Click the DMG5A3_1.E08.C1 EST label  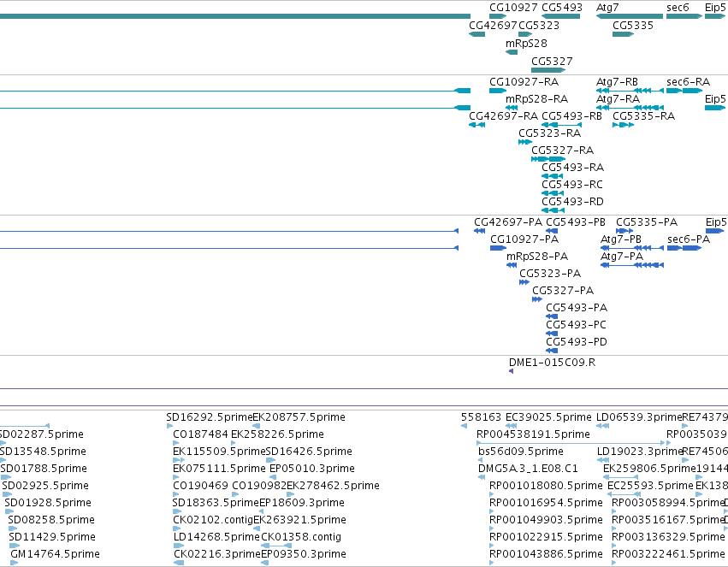[x=528, y=469]
